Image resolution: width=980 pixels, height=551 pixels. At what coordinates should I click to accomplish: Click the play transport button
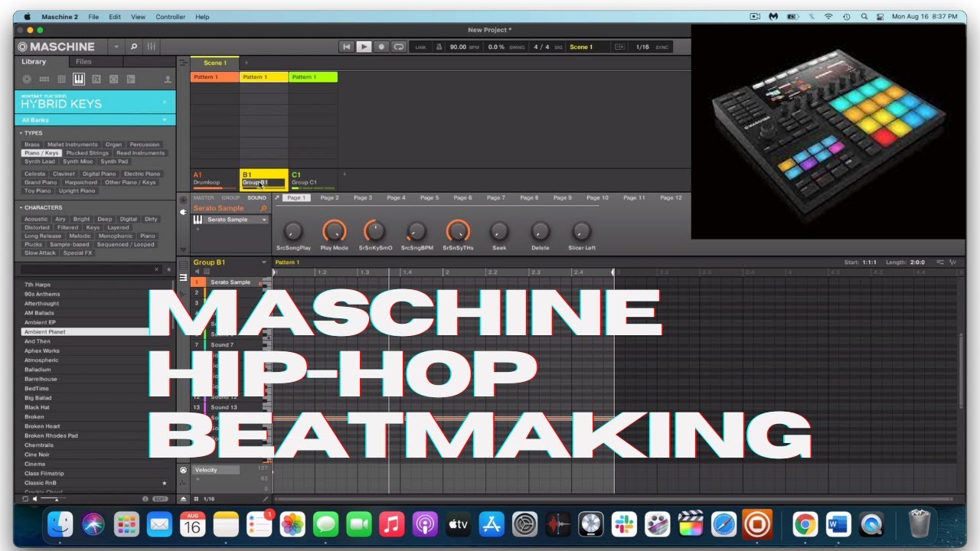coord(364,47)
